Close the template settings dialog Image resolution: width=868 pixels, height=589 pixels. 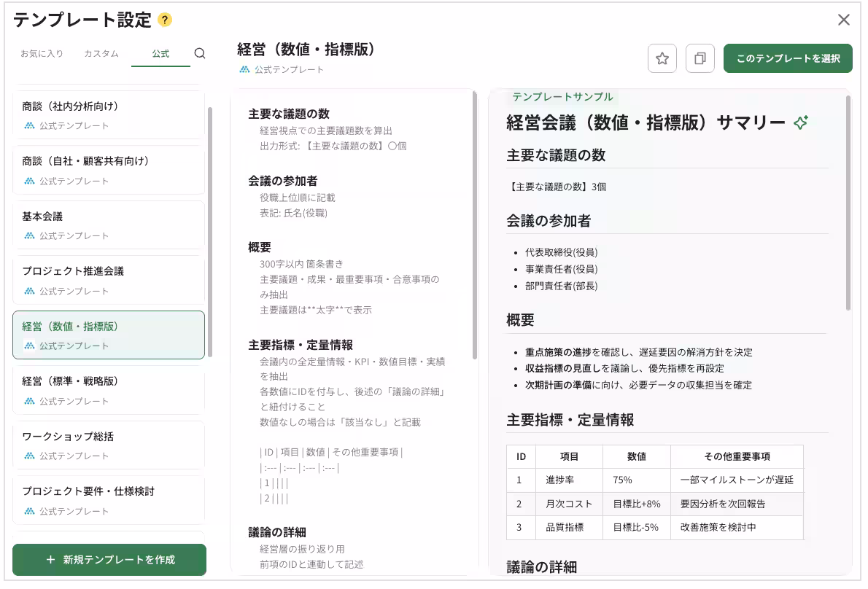click(x=844, y=20)
